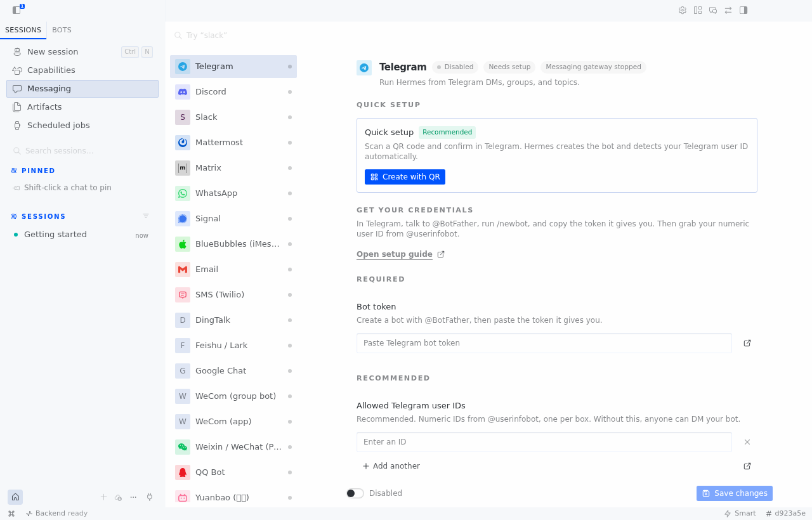Click the Smart model indicator in status bar
This screenshot has width=812, height=520.
click(740, 514)
